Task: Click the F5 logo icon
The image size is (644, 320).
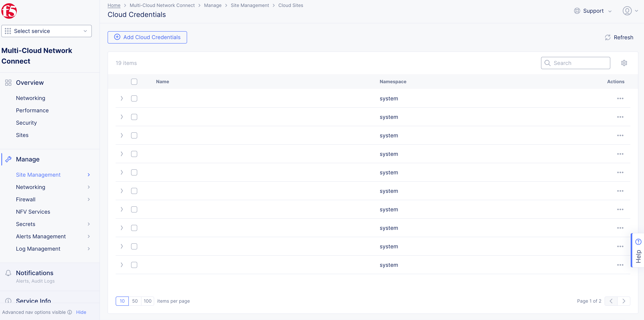Action: (x=9, y=11)
